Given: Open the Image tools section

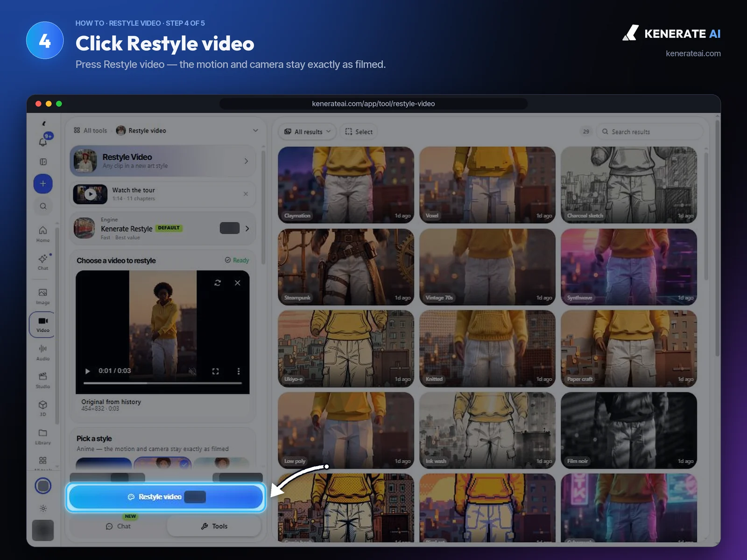Looking at the screenshot, I should click(43, 296).
